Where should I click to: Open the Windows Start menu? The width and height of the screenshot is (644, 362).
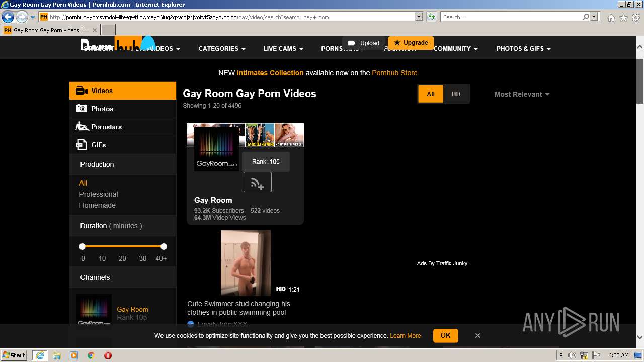coord(14,355)
